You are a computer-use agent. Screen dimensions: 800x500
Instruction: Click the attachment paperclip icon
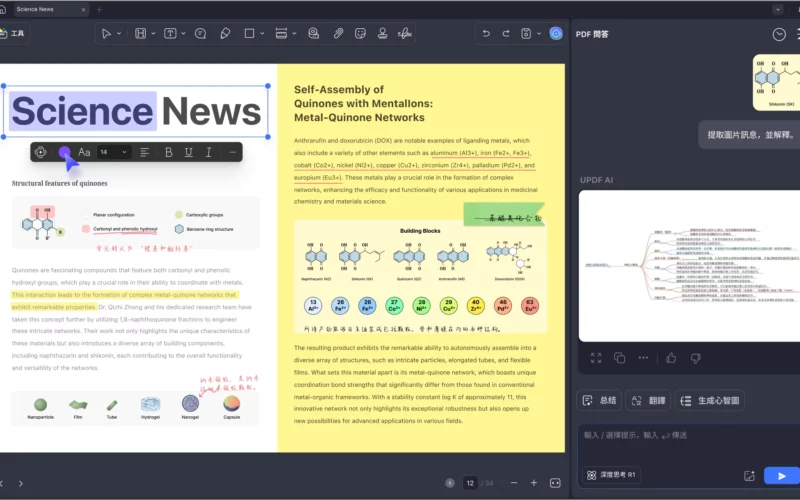pyautogui.click(x=338, y=33)
